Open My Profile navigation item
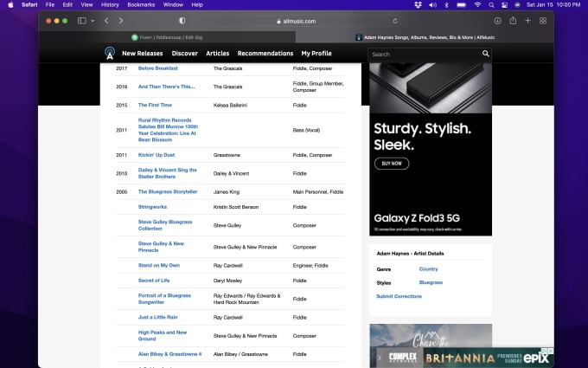 [x=316, y=54]
